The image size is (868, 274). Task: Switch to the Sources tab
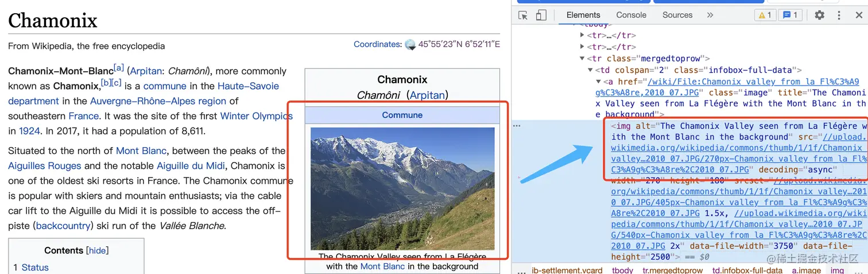(x=677, y=16)
